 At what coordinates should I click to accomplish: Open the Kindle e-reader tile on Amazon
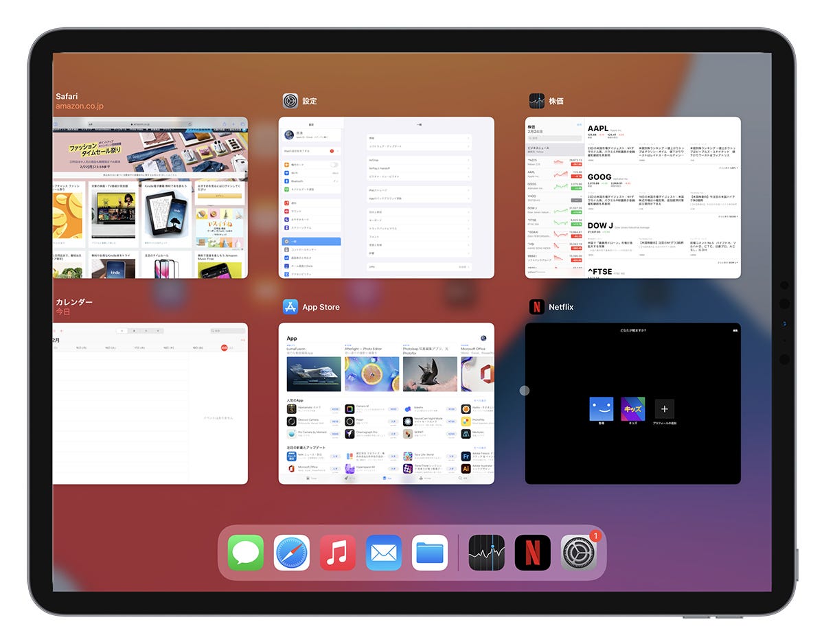165,214
